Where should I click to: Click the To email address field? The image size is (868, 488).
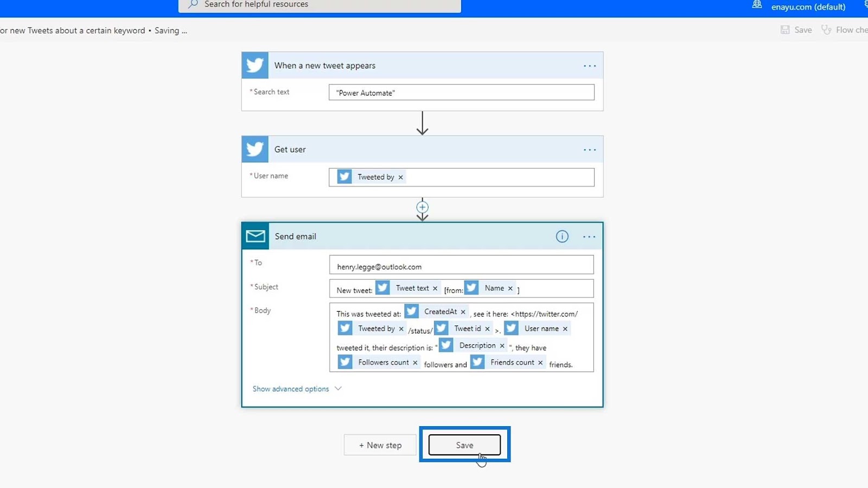tap(462, 266)
